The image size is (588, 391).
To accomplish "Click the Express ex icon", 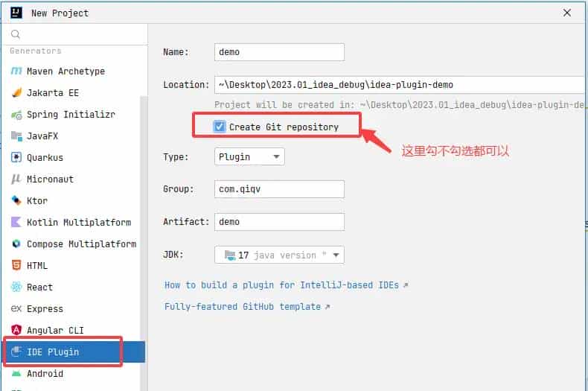I will [x=16, y=308].
